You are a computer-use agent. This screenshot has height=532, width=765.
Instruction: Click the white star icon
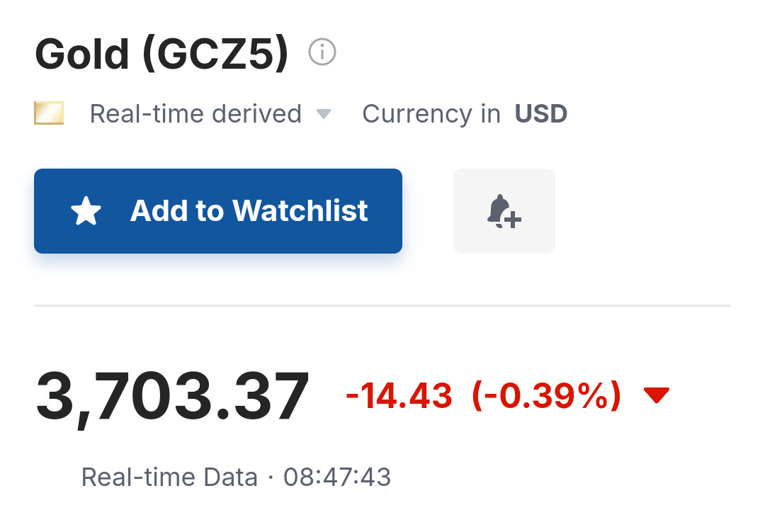point(86,211)
